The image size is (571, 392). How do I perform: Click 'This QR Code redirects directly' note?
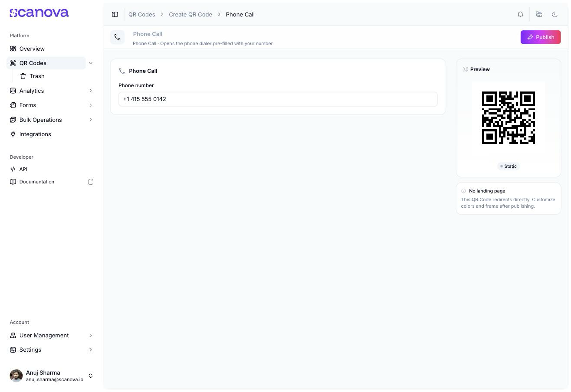tap(508, 203)
